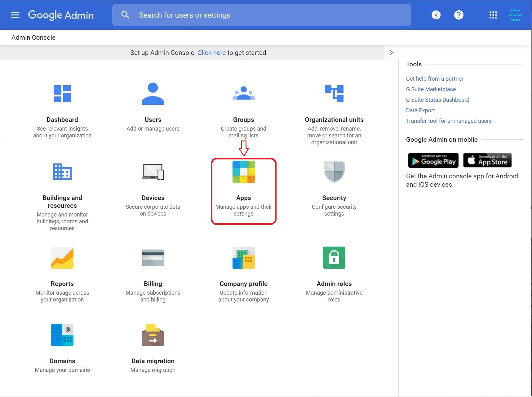
Task: Click 'Buildings and resources' title text
Action: click(x=62, y=202)
